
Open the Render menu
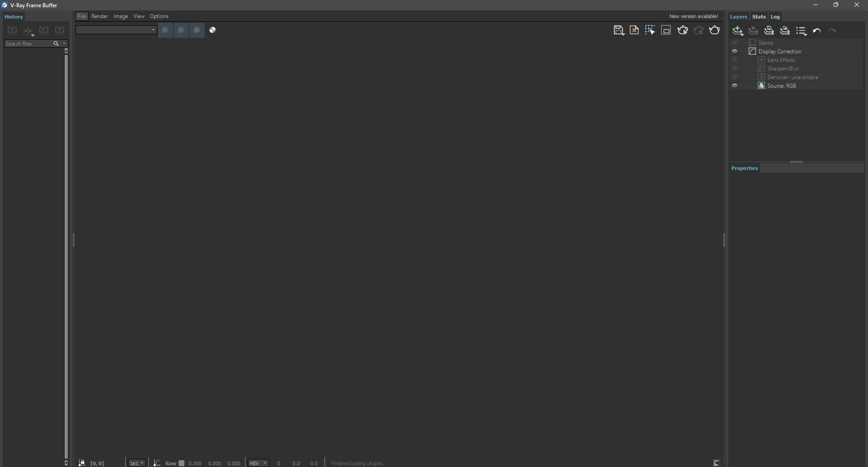click(99, 16)
